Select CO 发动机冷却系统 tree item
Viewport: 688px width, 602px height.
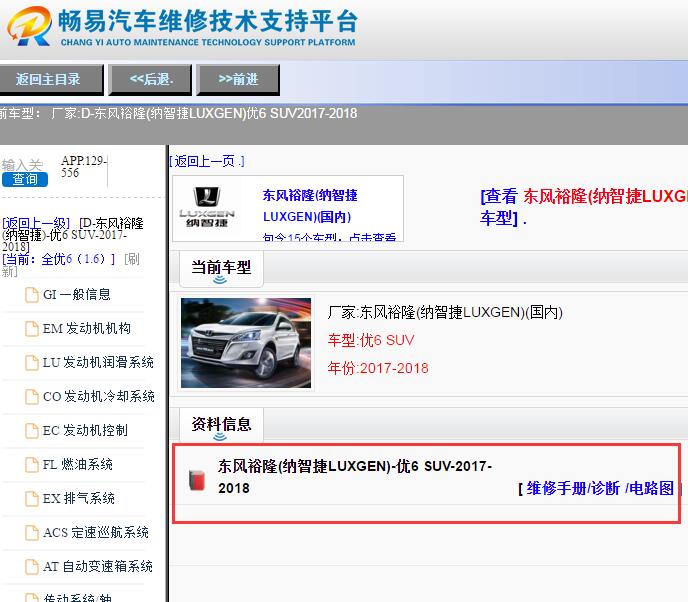pyautogui.click(x=98, y=396)
